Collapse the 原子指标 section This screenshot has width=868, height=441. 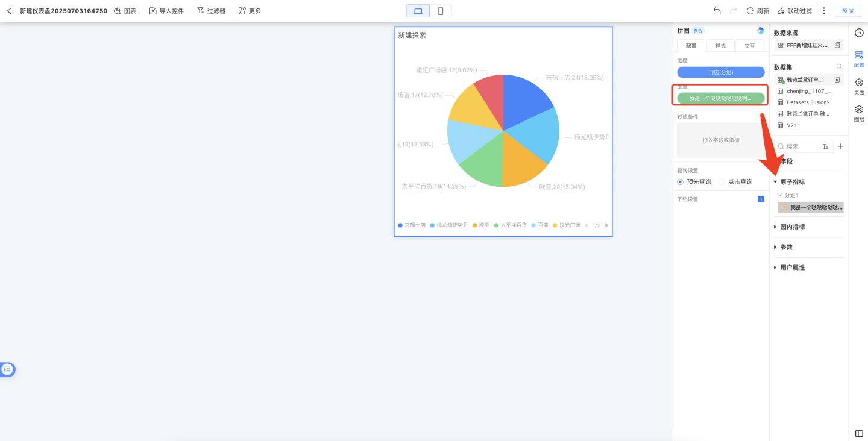click(x=775, y=182)
